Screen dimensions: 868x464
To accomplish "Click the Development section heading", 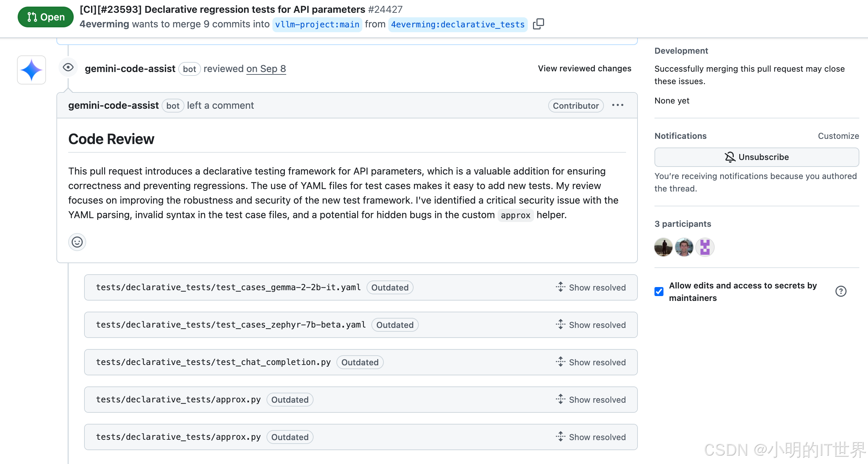I will click(x=681, y=51).
